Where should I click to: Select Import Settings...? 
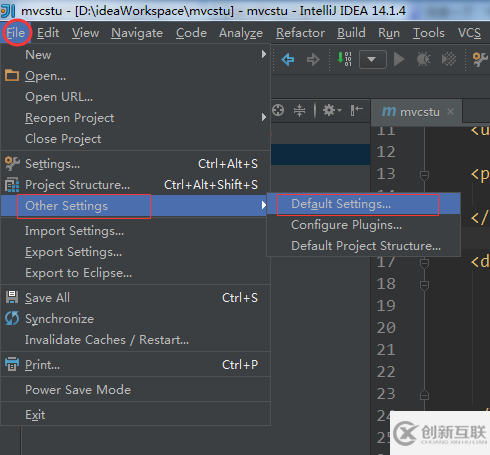[x=135, y=231]
